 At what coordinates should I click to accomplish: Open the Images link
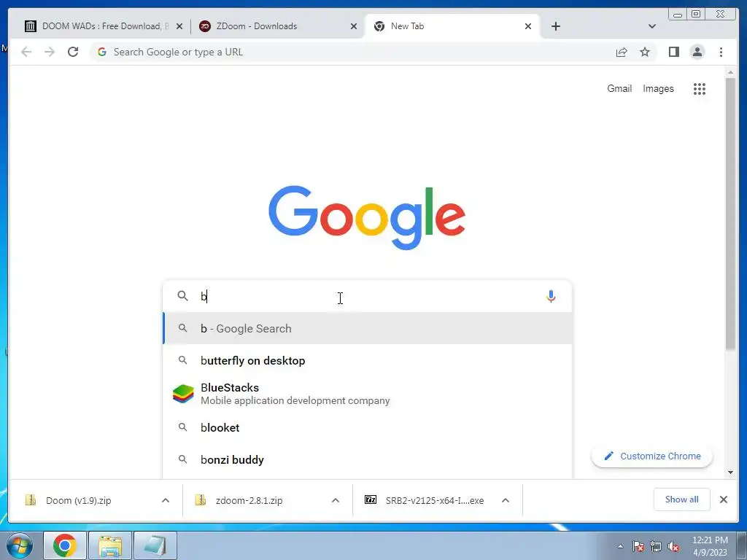pyautogui.click(x=658, y=88)
